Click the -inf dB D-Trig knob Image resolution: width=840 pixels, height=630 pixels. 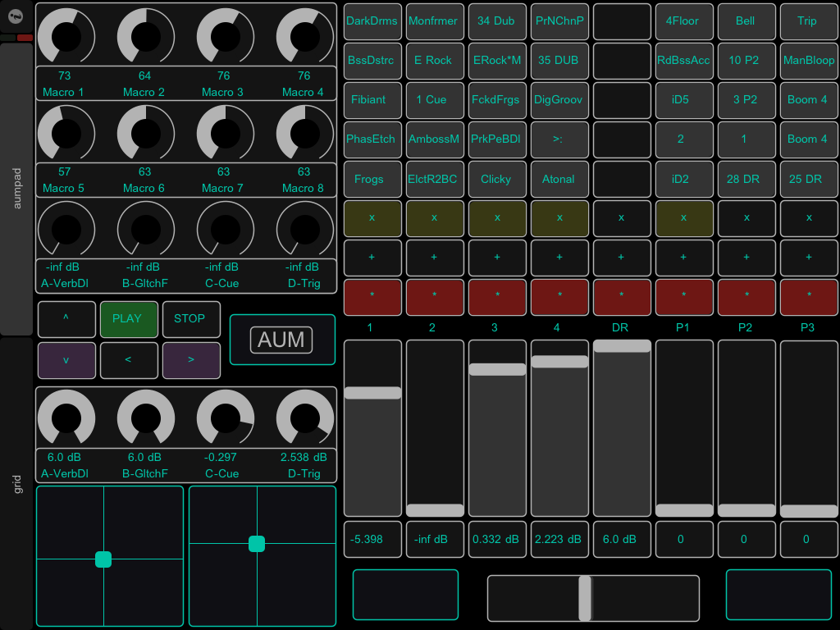(x=305, y=230)
